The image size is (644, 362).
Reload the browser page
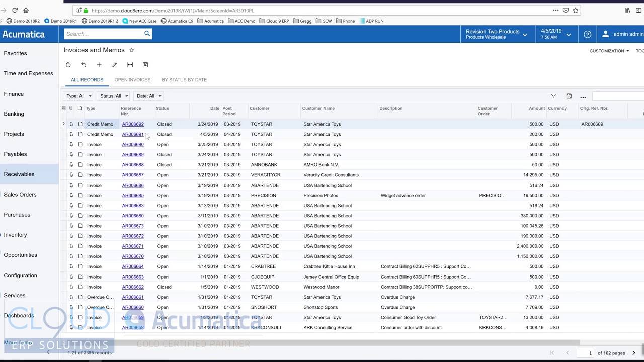(15, 10)
